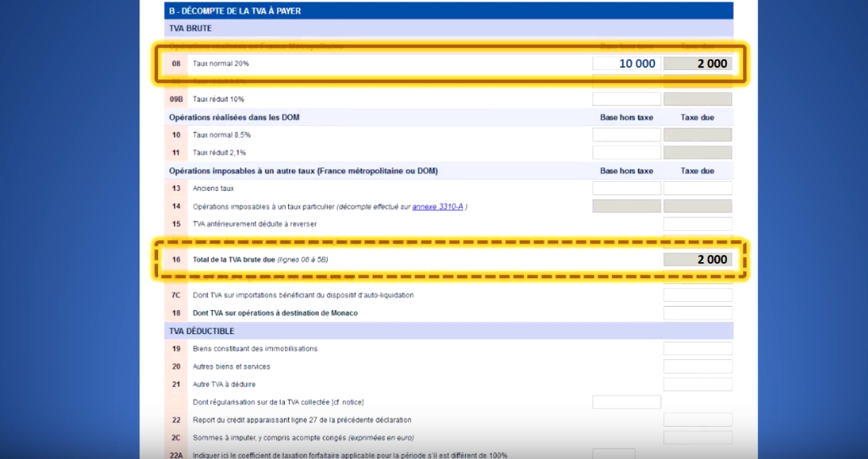The image size is (868, 459).
Task: Focus line 15 TVA antérieurement déduite field
Action: click(x=697, y=224)
